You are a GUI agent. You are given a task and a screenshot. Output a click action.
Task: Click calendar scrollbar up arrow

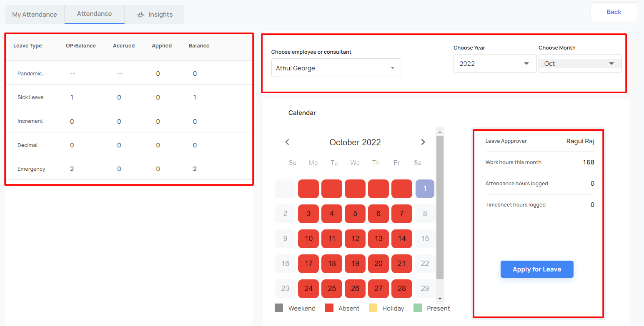[440, 132]
